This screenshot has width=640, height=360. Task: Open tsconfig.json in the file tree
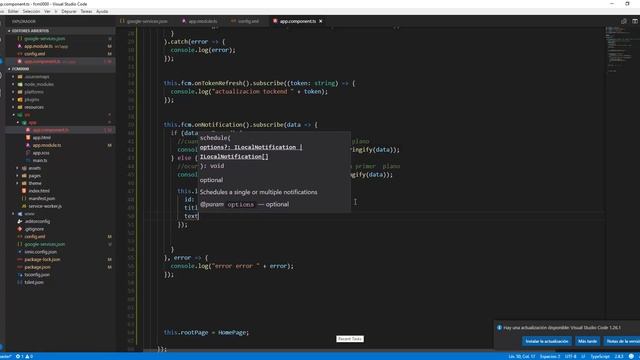click(x=37, y=275)
